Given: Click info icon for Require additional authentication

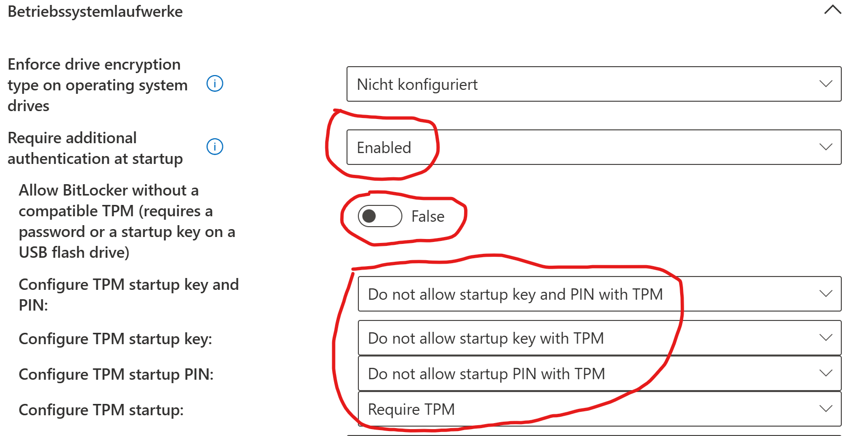Looking at the screenshot, I should (215, 147).
